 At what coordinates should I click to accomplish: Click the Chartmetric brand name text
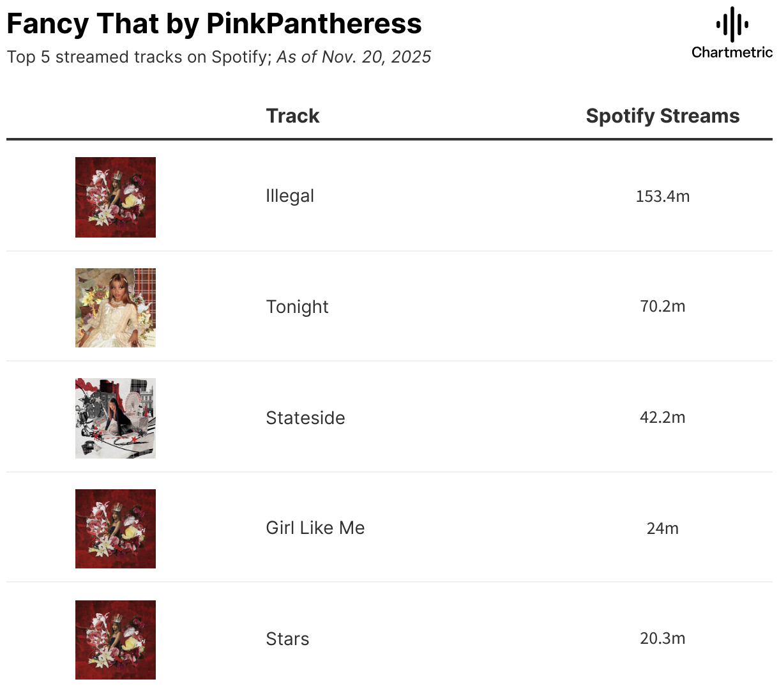(x=732, y=52)
